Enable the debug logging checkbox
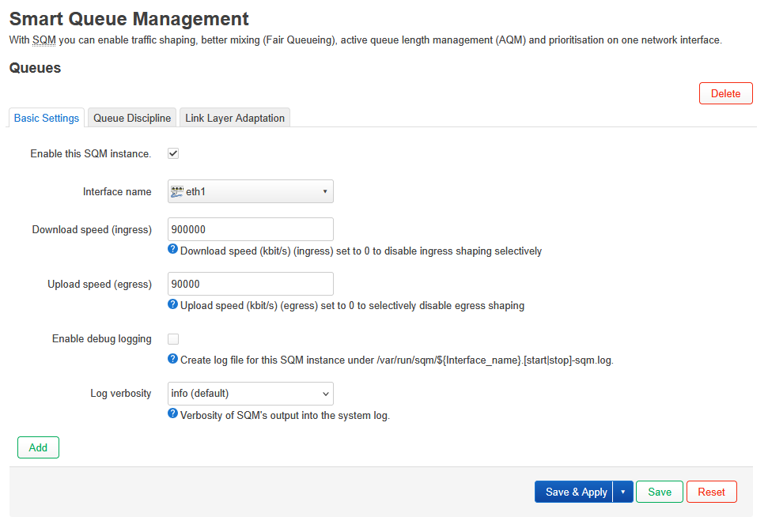 (173, 339)
